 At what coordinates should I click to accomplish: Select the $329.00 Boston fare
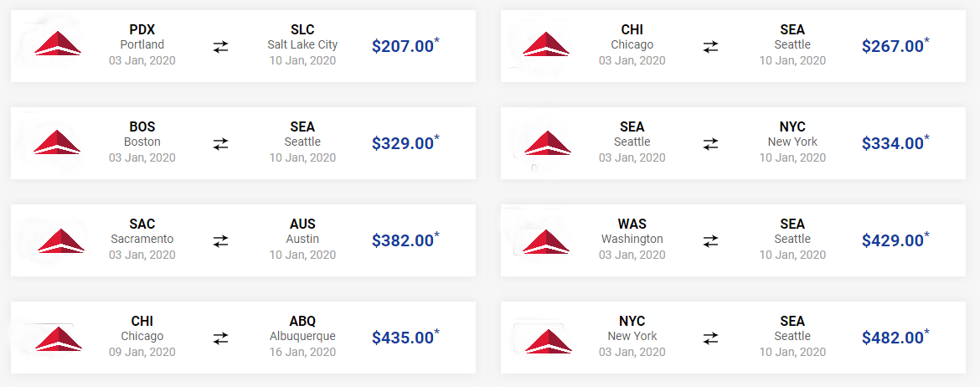tap(405, 142)
